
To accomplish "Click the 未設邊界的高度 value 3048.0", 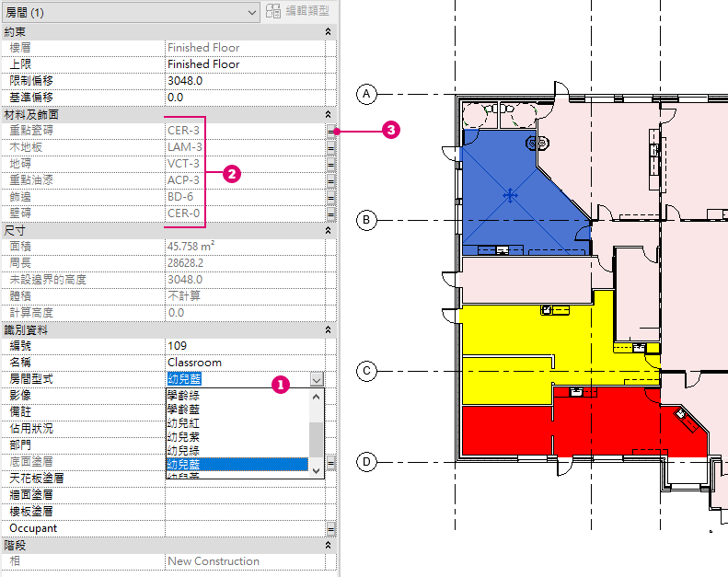I will pos(185,280).
